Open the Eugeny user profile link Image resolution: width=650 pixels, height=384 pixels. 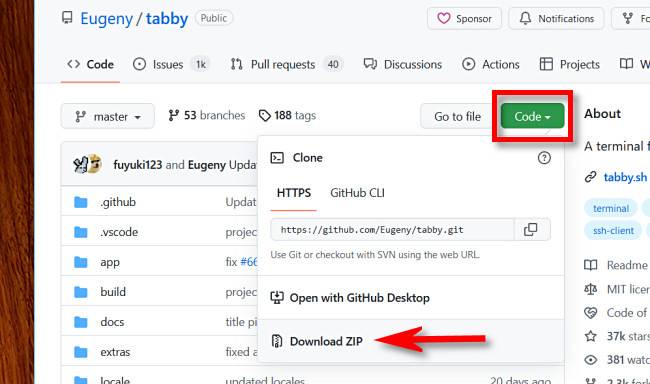click(107, 19)
